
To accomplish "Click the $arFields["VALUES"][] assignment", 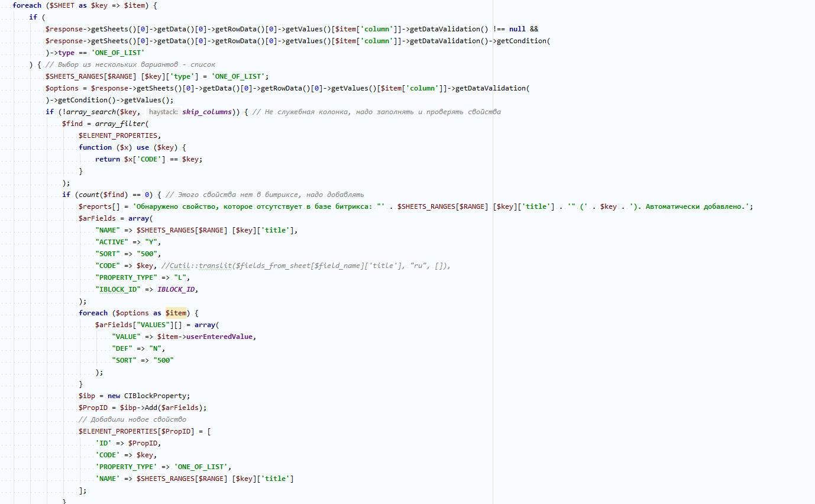I will tap(157, 325).
